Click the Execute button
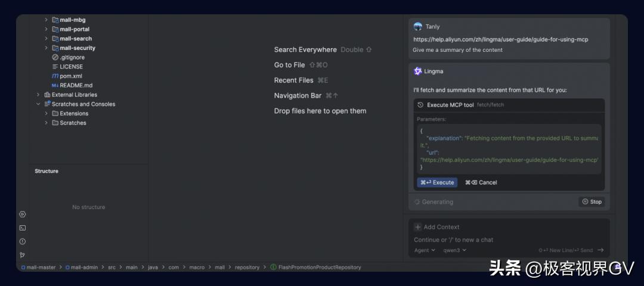This screenshot has width=644, height=286. 437,182
